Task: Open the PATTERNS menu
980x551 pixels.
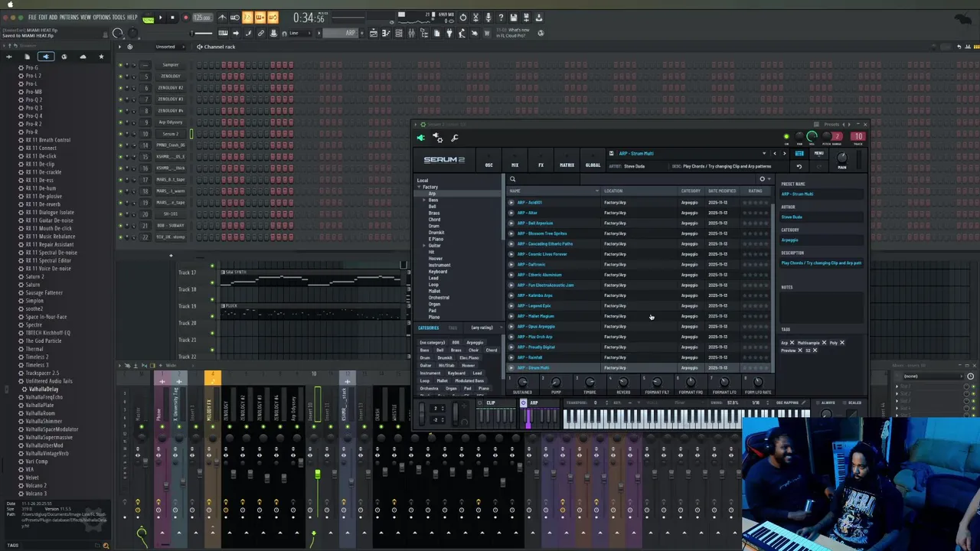Action: 69,18
